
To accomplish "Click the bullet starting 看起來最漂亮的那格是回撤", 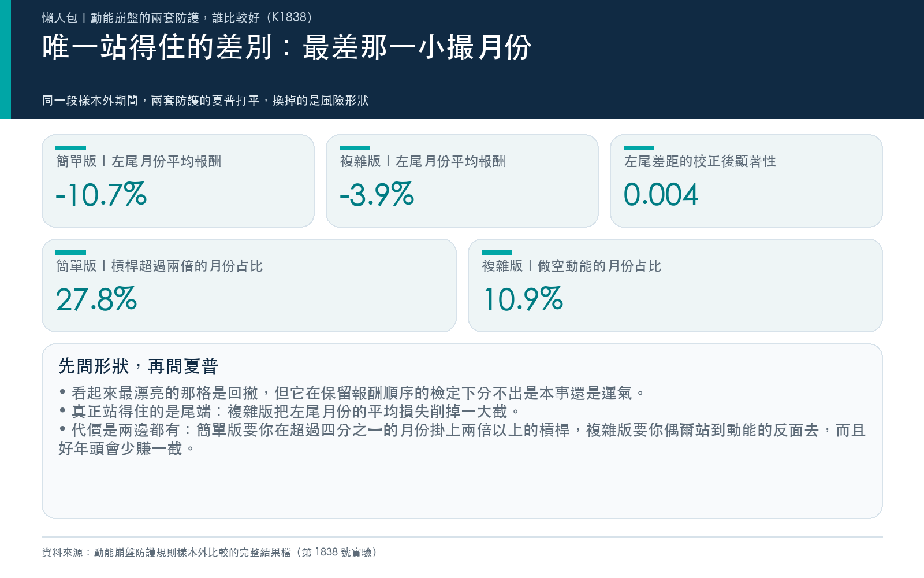I will pos(352,394).
